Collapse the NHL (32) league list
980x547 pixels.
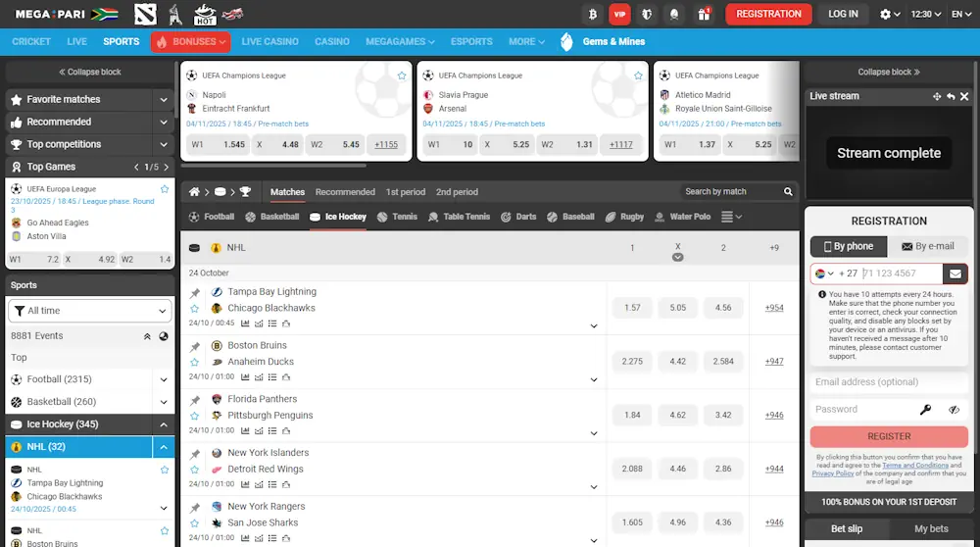pos(163,447)
